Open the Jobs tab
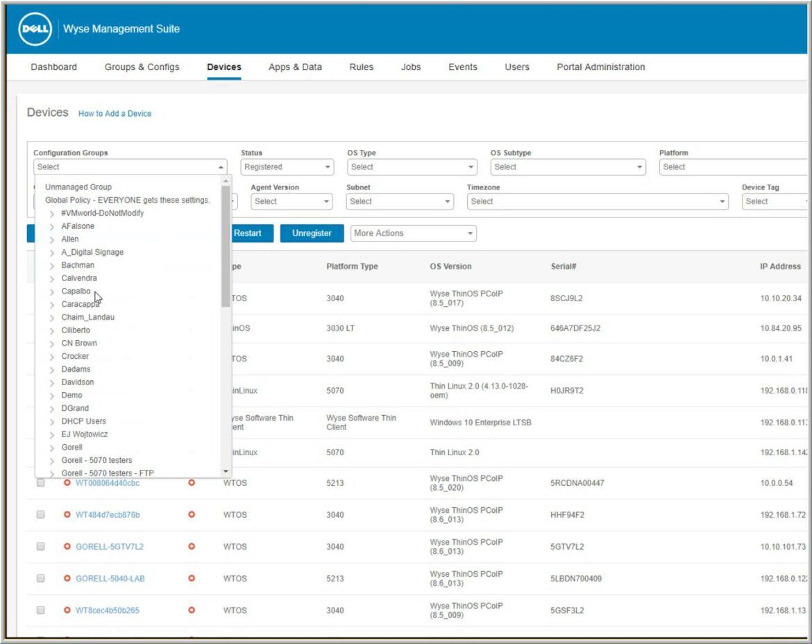812x644 pixels. pos(411,67)
